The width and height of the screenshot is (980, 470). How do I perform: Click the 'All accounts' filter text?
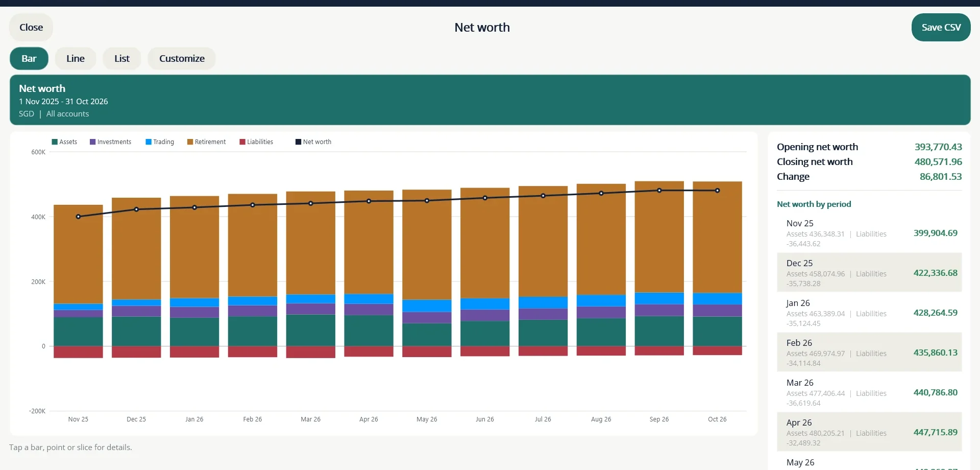[67, 114]
